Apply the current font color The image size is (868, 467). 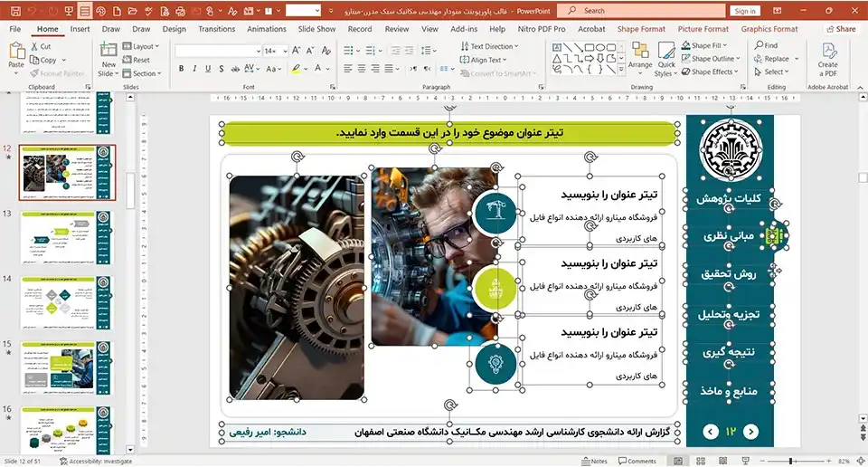(317, 69)
